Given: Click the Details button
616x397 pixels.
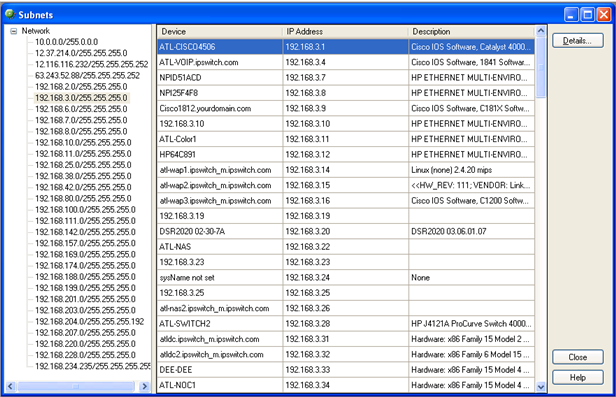Looking at the screenshot, I should pyautogui.click(x=578, y=40).
